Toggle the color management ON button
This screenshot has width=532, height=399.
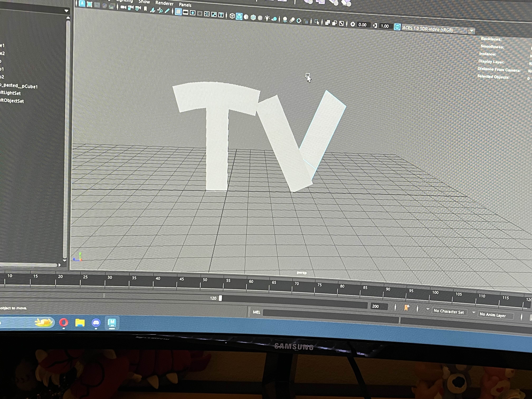(x=397, y=27)
